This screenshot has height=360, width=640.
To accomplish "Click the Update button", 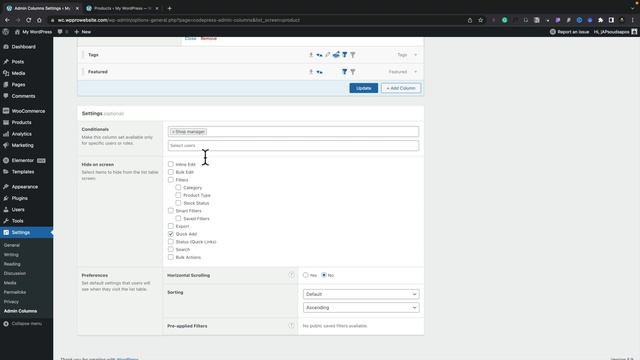I will tap(363, 88).
